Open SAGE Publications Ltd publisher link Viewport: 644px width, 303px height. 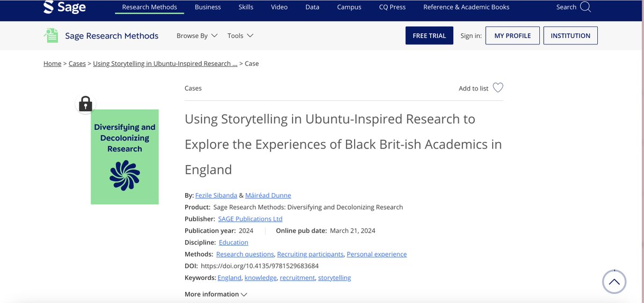250,219
